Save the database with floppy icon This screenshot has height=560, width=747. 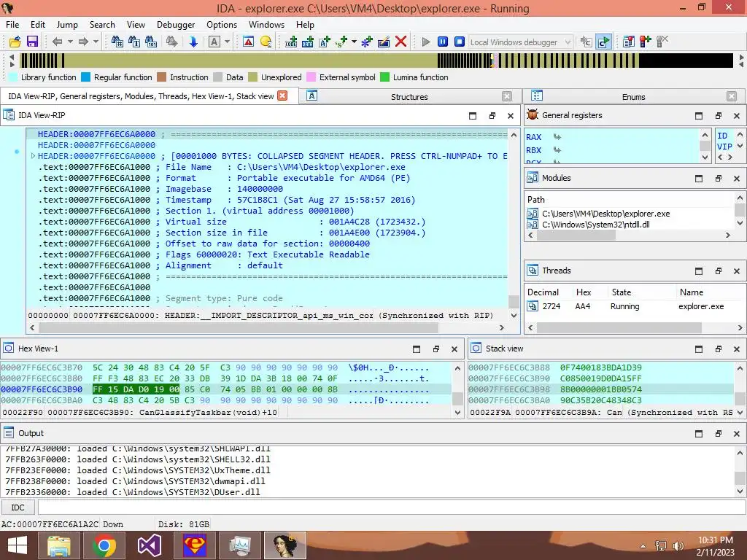[x=32, y=42]
